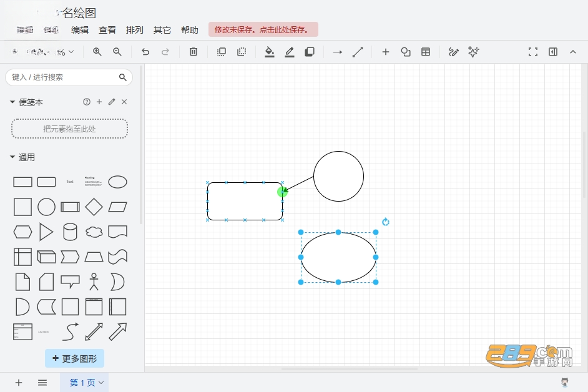Screen dimensions: 588x392
Task: Select the bidirectional arrow palette shape
Action: pyautogui.click(x=94, y=332)
